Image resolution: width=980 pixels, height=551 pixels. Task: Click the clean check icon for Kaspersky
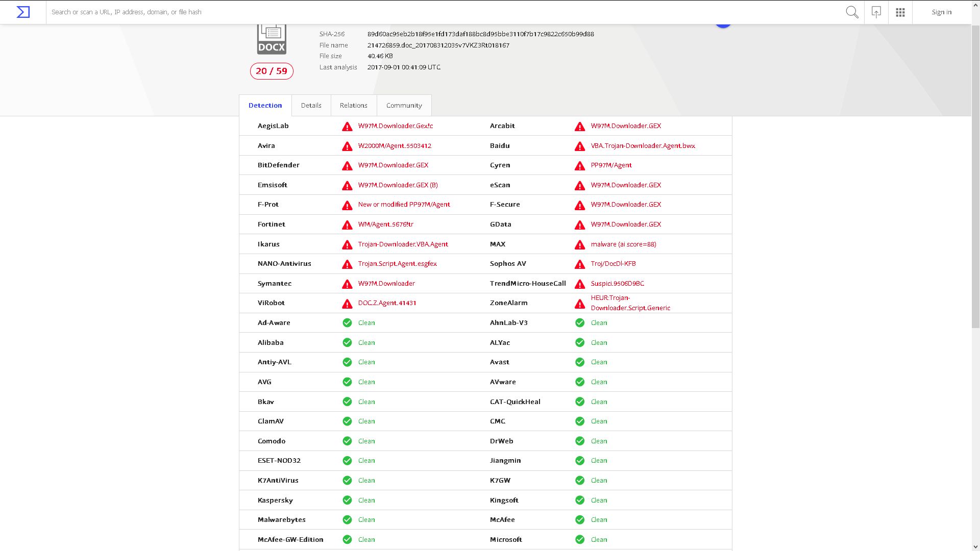347,500
